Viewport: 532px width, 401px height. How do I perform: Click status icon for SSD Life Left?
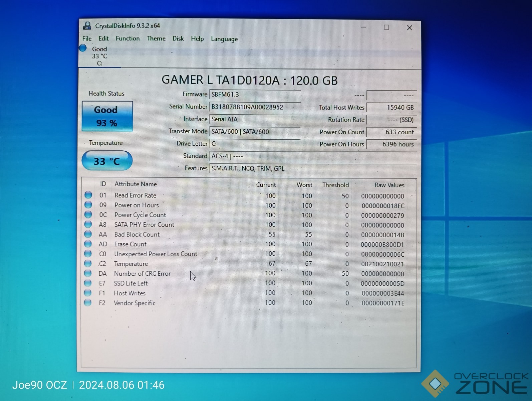[87, 283]
